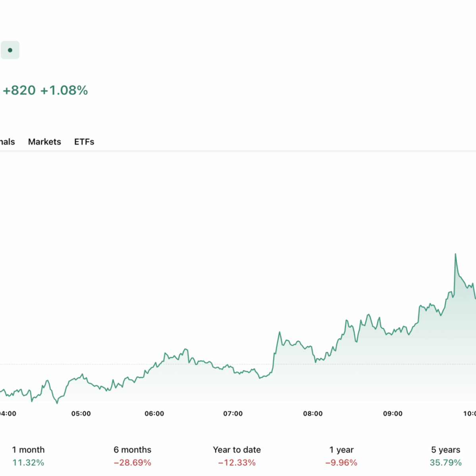Open the ETFs tab
The image size is (476, 476).
[84, 142]
